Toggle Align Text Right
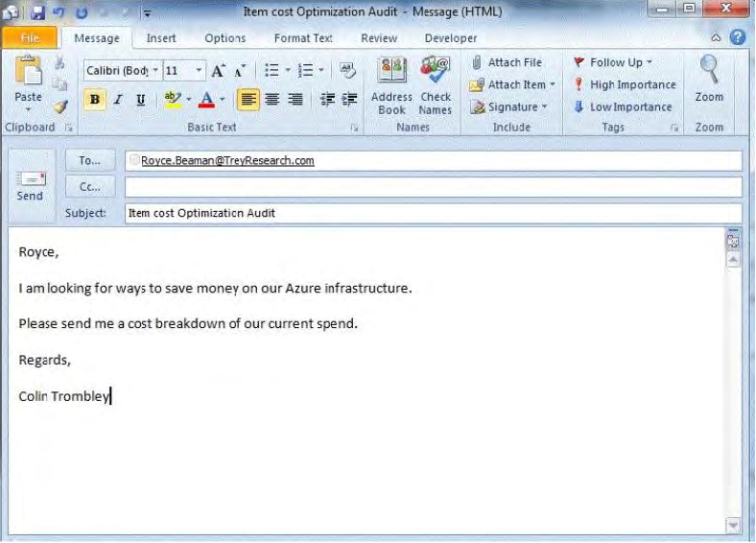756x543 pixels. tap(295, 100)
